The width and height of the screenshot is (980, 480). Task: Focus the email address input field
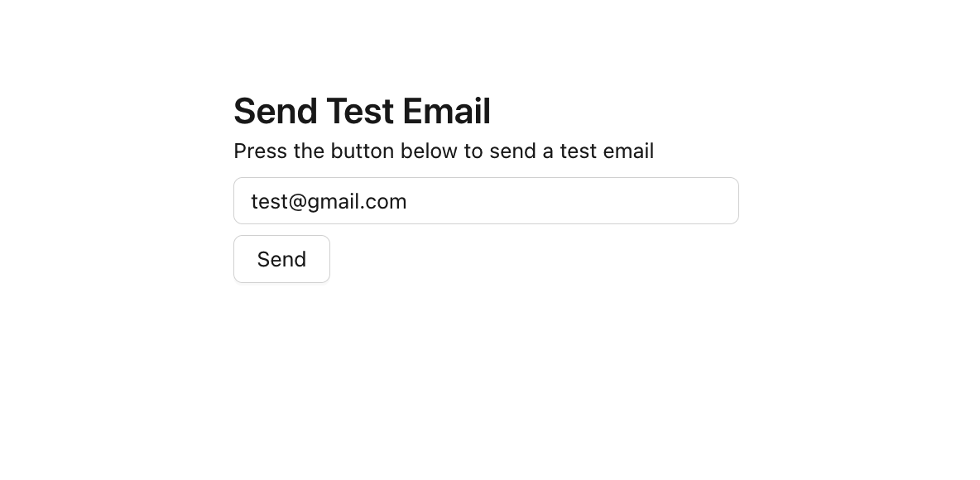(x=486, y=201)
